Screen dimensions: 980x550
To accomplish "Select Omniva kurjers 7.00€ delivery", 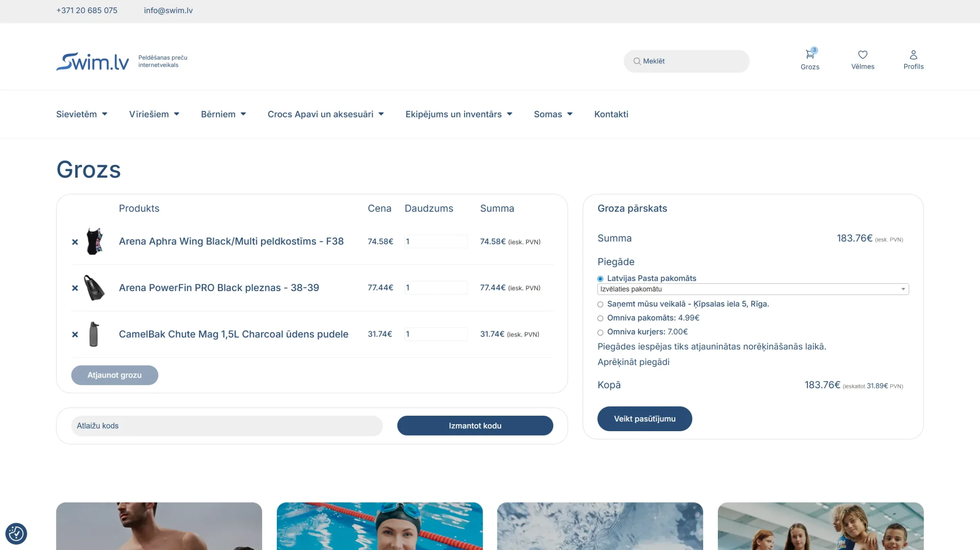I will 600,332.
